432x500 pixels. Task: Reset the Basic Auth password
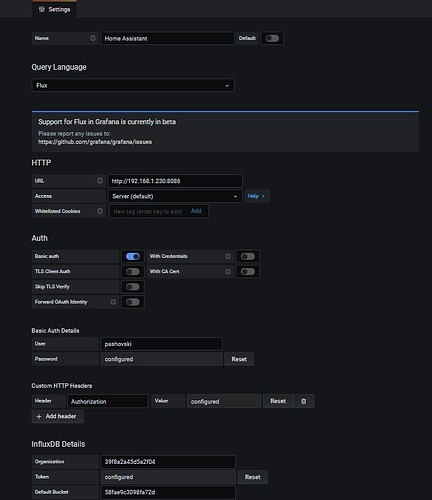(239, 359)
